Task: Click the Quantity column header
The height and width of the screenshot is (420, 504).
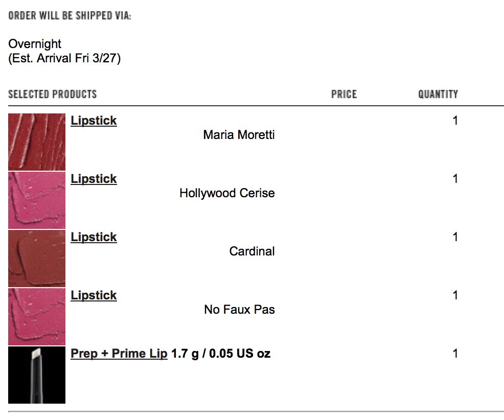Action: (438, 94)
